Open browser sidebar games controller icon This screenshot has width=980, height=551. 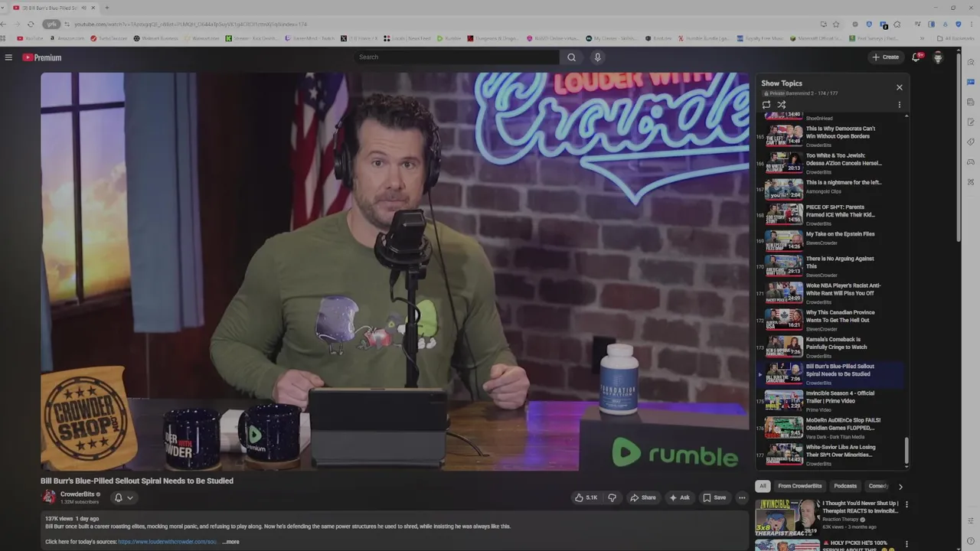(971, 162)
